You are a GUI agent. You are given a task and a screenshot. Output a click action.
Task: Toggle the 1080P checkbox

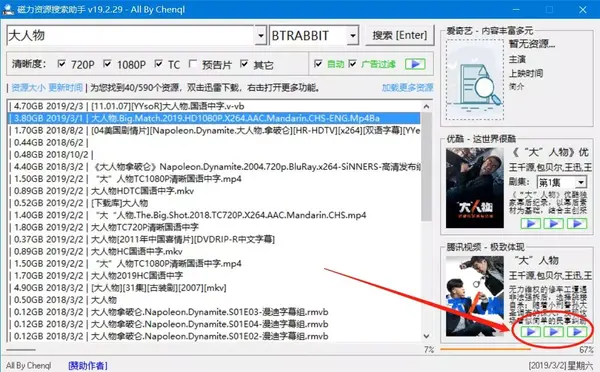(107, 64)
